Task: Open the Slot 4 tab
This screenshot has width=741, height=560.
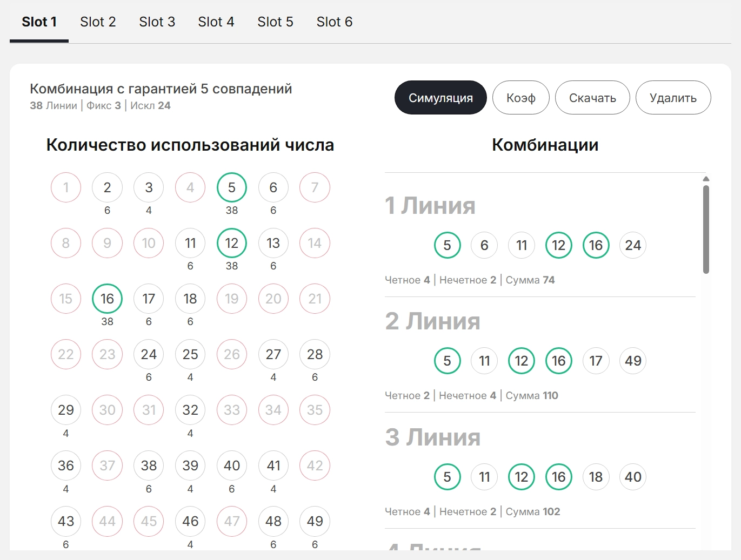Action: click(216, 22)
